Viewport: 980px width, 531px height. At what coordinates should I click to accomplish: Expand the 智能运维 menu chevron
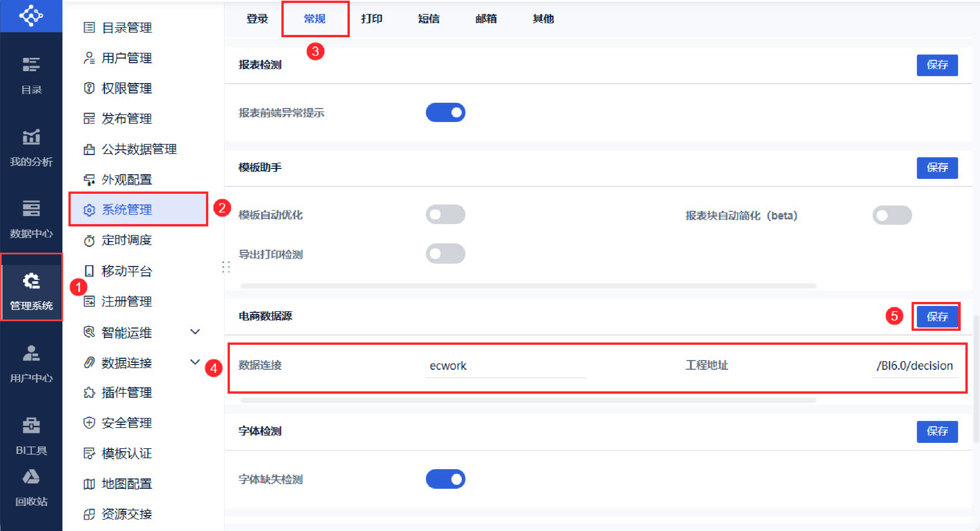[195, 332]
